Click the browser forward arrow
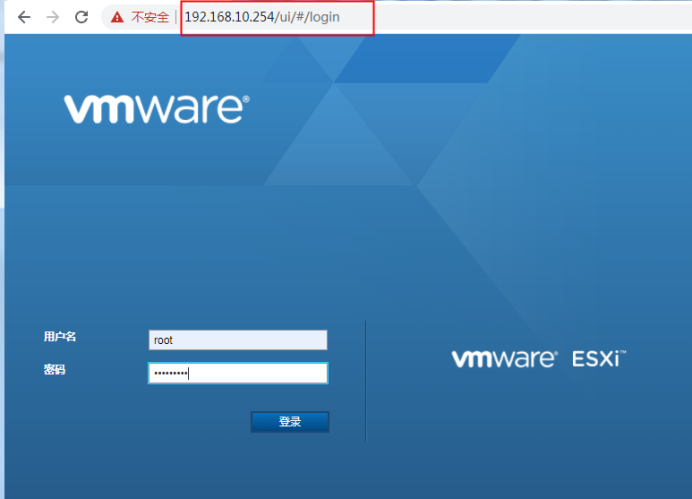 click(x=52, y=17)
